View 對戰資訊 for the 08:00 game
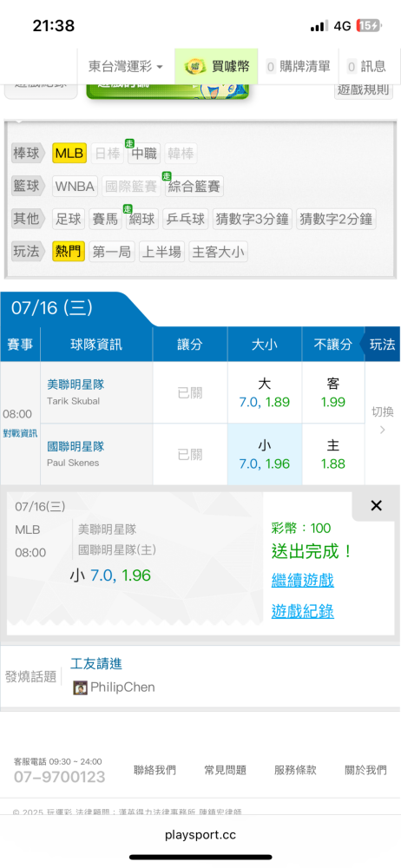Viewport: 401px width, 868px height. [20, 433]
